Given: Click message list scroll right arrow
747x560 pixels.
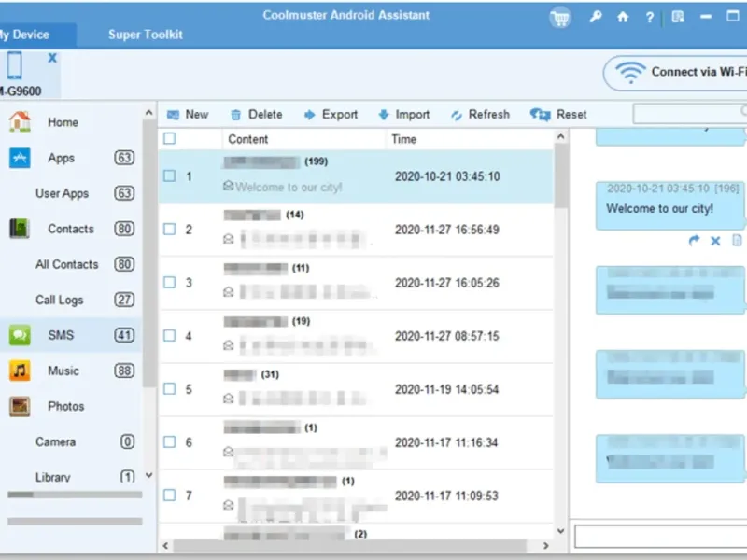Looking at the screenshot, I should 546,546.
